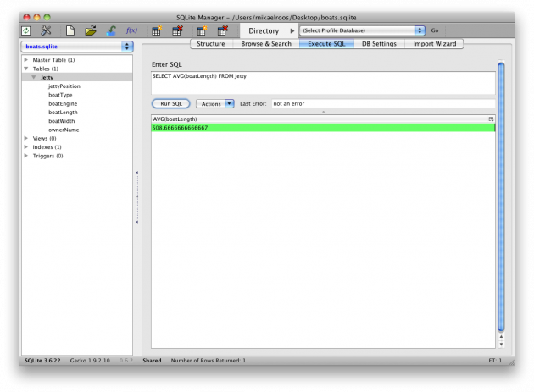Select the boatEngine column
The width and height of the screenshot is (534, 392).
pos(63,103)
